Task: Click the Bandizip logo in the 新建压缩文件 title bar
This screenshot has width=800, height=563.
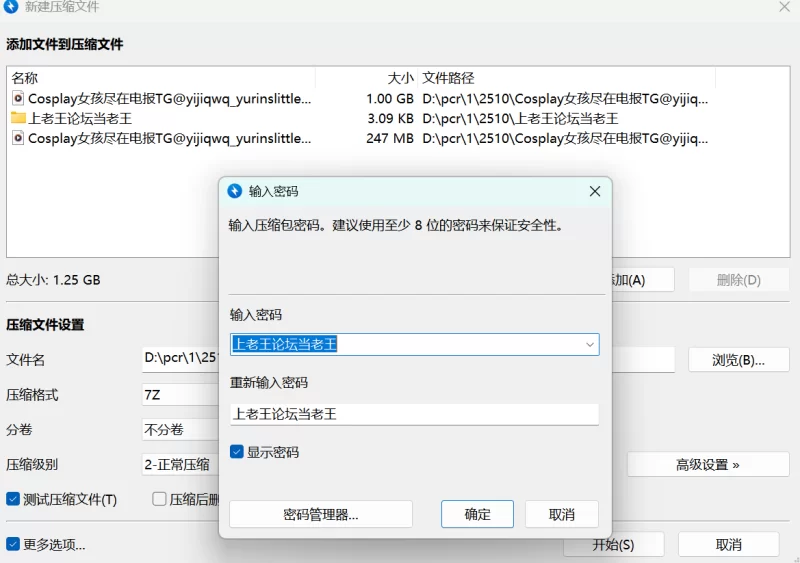Action: 11,6
